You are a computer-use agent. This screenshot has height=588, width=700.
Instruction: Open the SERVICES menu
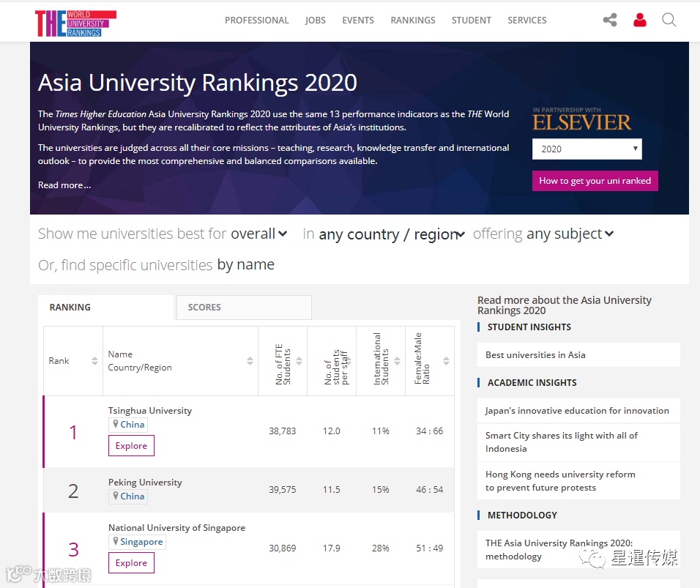pyautogui.click(x=526, y=20)
